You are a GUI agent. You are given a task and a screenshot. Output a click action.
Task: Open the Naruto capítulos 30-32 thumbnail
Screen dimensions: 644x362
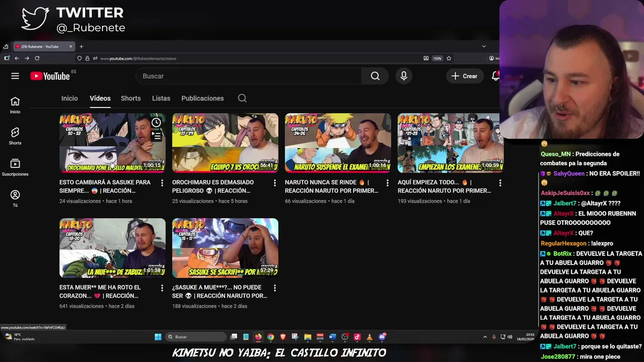tap(112, 143)
